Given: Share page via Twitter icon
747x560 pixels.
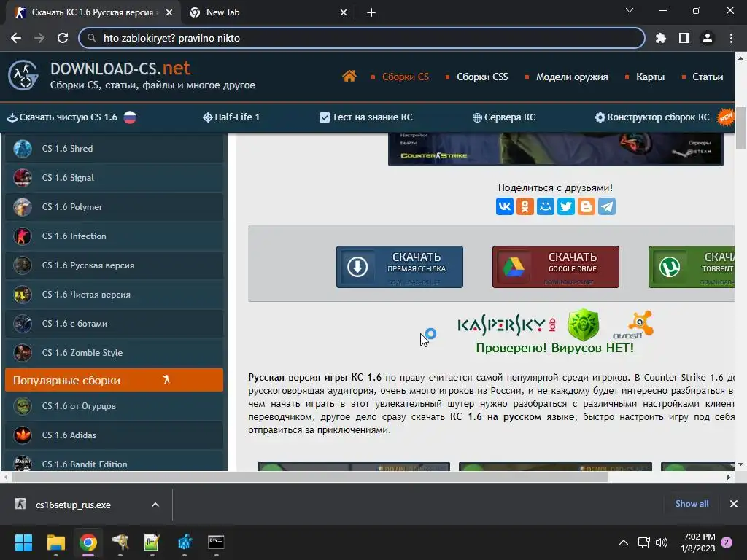Looking at the screenshot, I should point(566,206).
